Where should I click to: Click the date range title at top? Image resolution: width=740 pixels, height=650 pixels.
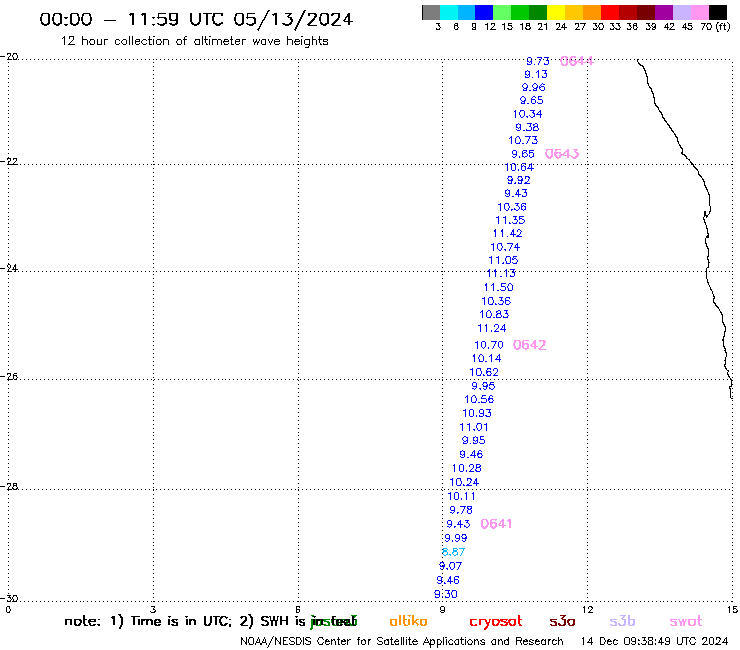pos(196,19)
